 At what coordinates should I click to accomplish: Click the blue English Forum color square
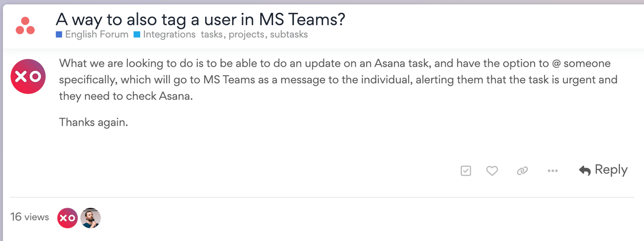(59, 34)
